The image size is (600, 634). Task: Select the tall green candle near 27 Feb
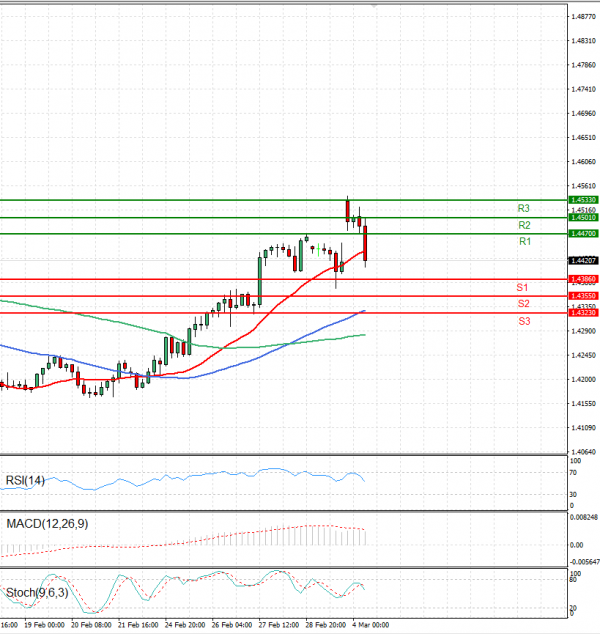click(260, 281)
